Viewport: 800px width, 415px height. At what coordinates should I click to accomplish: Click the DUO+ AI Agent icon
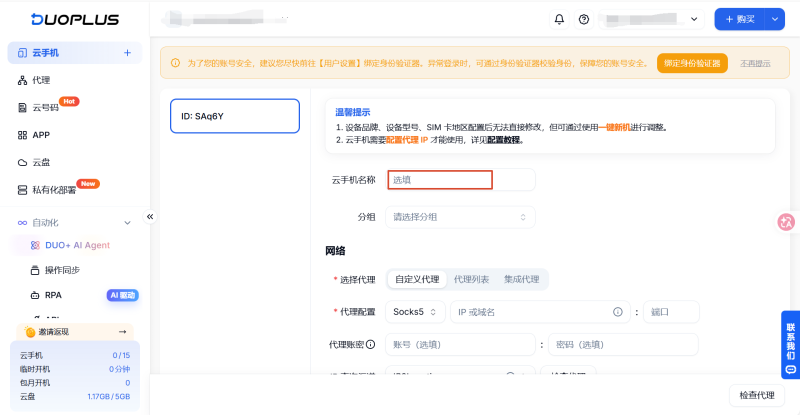tap(35, 245)
